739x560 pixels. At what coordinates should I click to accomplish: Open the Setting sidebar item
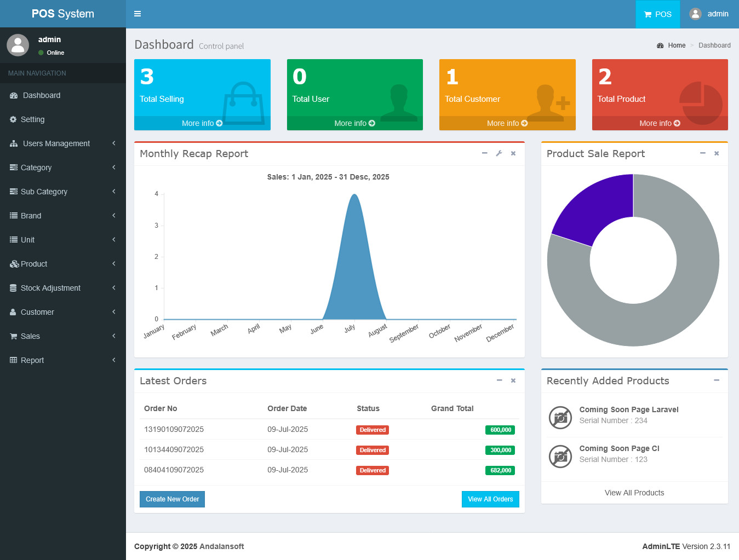pos(32,119)
